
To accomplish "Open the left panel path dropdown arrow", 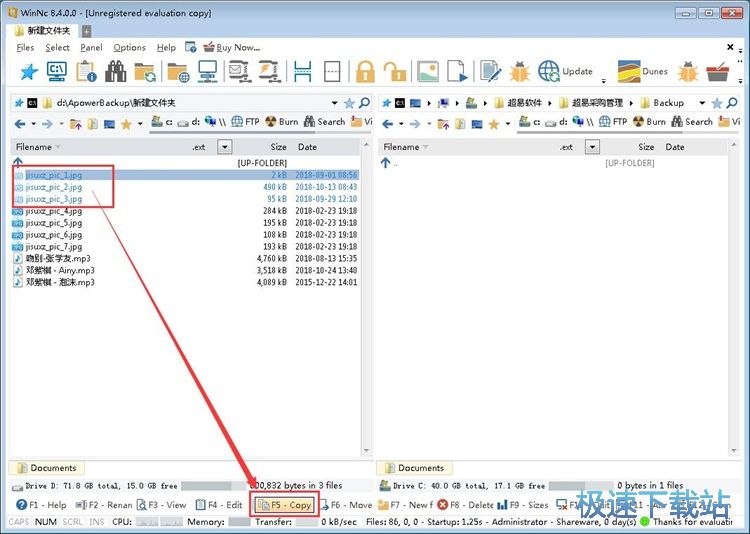I will [334, 103].
